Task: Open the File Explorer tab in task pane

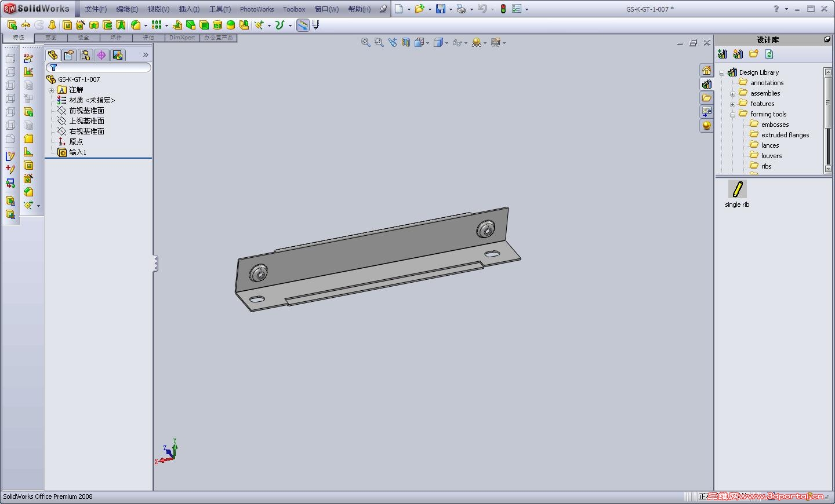Action: point(707,98)
